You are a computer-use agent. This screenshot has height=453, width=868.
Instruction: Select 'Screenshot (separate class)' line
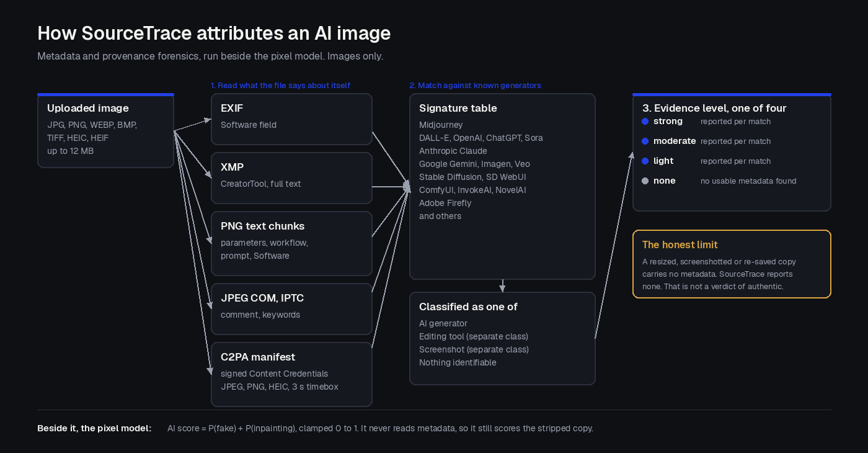[x=474, y=349]
